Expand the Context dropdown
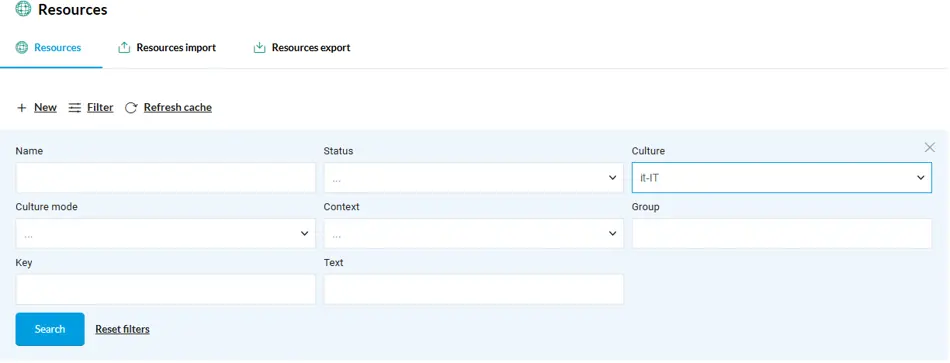Viewport: 950px width, 363px height. pos(473,233)
